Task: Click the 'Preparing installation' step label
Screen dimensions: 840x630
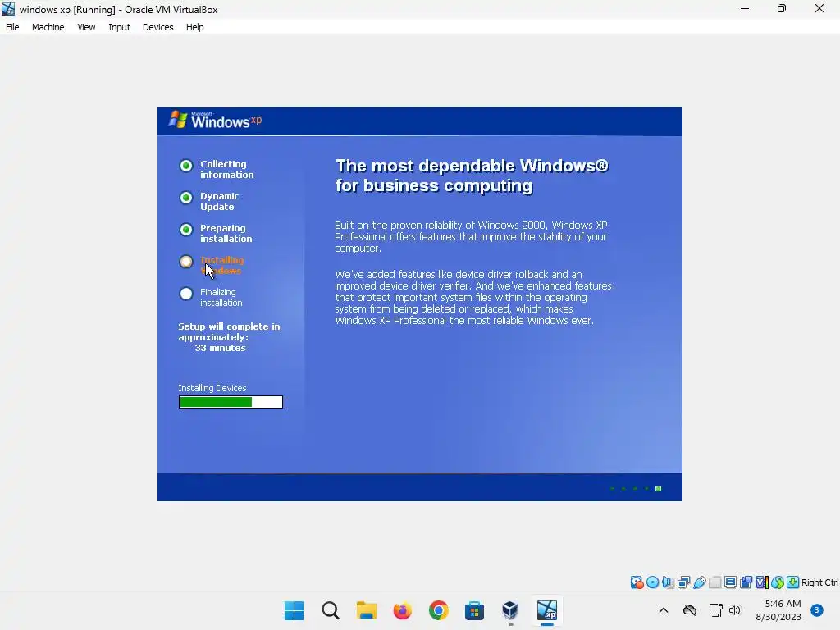Action: (x=226, y=234)
